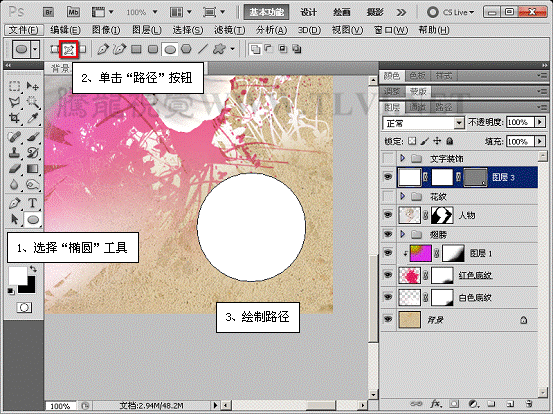Hide the 图层 1 layer
This screenshot has width=553, height=414.
388,253
